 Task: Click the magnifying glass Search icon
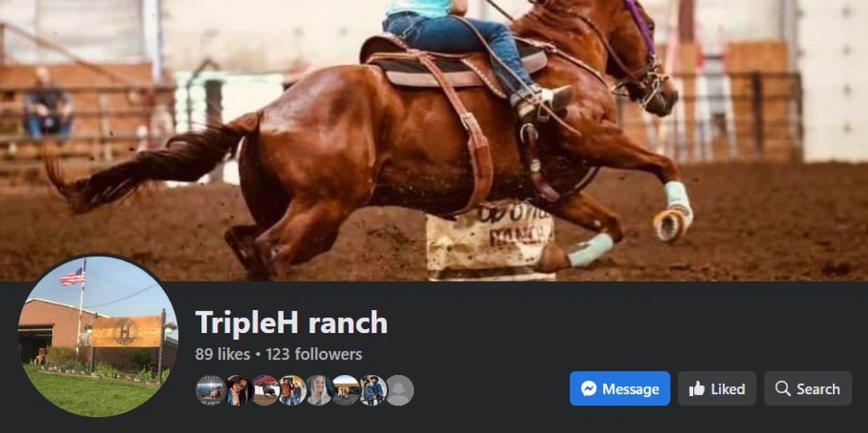point(783,389)
